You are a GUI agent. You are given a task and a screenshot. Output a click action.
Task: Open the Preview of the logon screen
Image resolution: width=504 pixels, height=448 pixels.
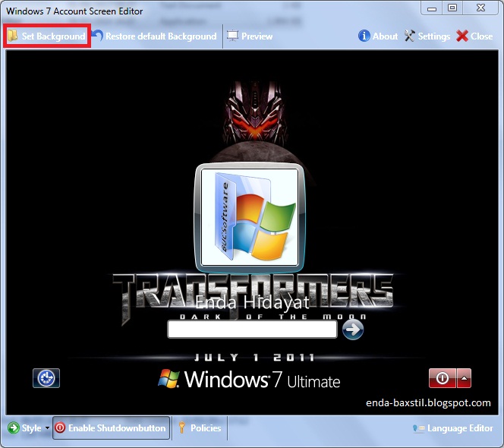tap(250, 36)
